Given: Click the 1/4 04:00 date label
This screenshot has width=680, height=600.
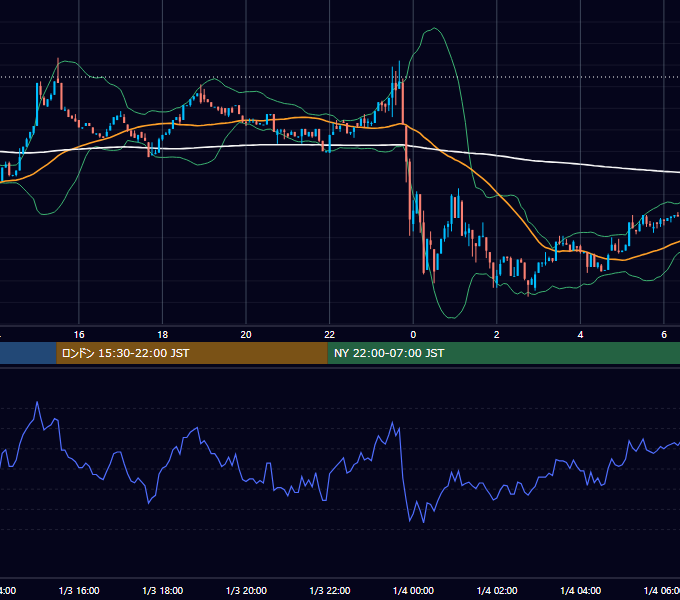Looking at the screenshot, I should point(581,590).
